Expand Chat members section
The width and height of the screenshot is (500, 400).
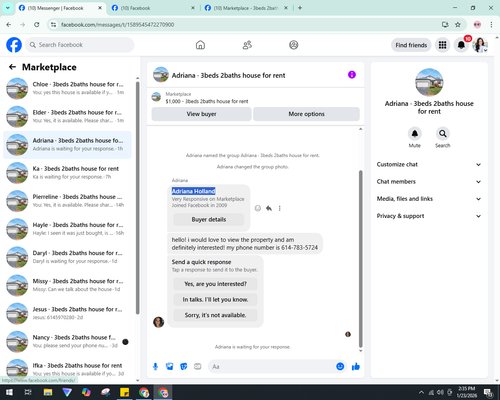pyautogui.click(x=429, y=182)
